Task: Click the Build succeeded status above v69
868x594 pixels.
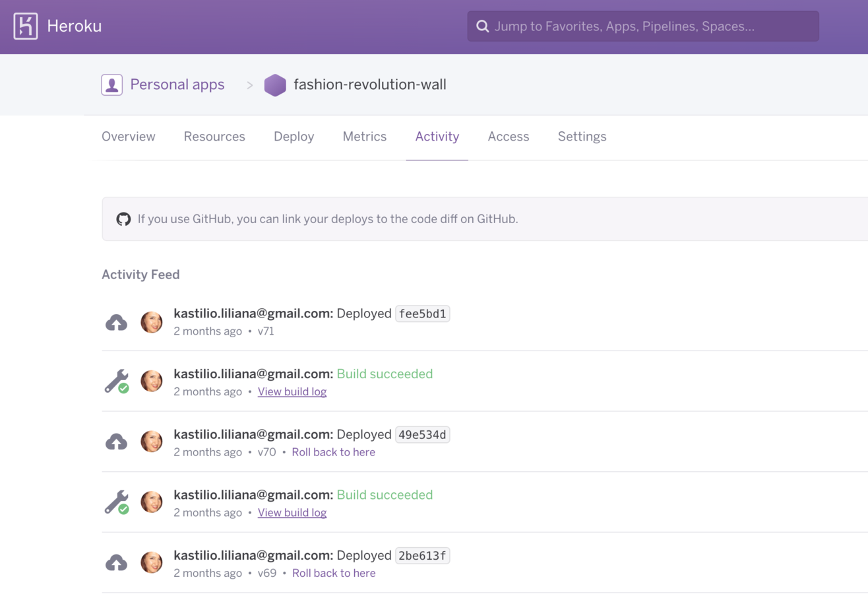Action: click(385, 494)
